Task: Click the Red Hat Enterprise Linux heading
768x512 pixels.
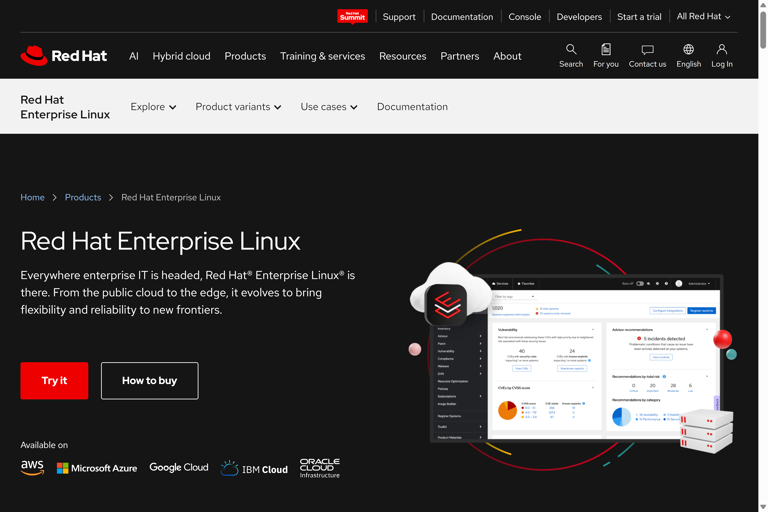Action: coord(160,241)
